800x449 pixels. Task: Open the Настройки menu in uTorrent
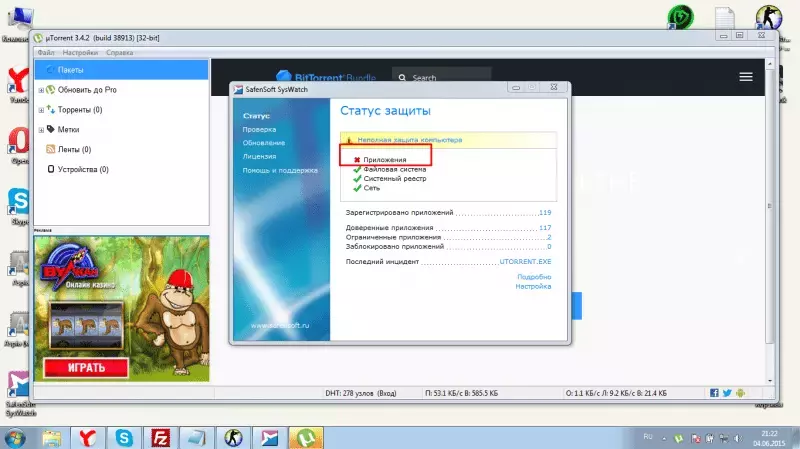pyautogui.click(x=80, y=53)
